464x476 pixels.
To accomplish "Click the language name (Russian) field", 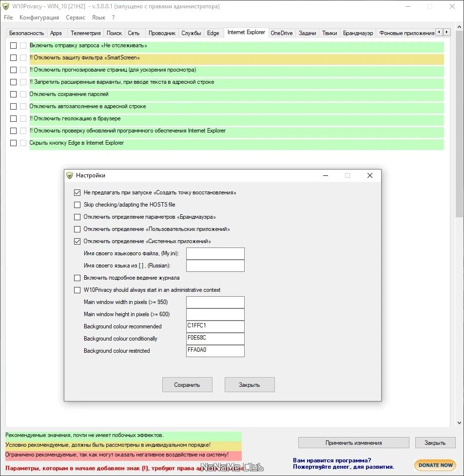I will click(215, 266).
